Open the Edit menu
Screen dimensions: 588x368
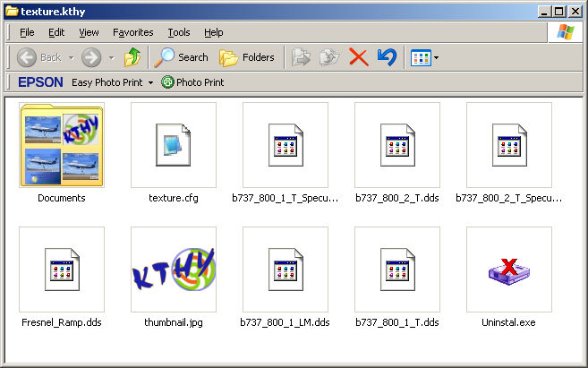(x=56, y=32)
